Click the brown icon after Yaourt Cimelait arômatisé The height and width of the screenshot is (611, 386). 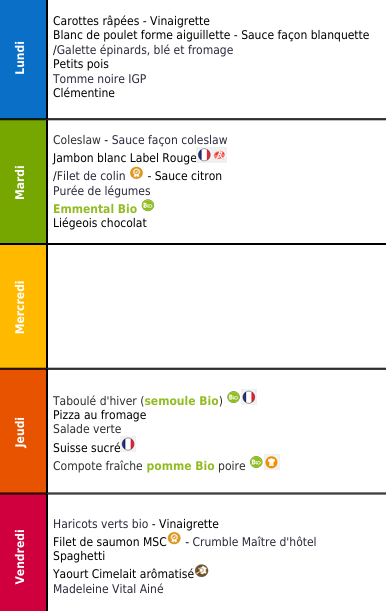202,571
